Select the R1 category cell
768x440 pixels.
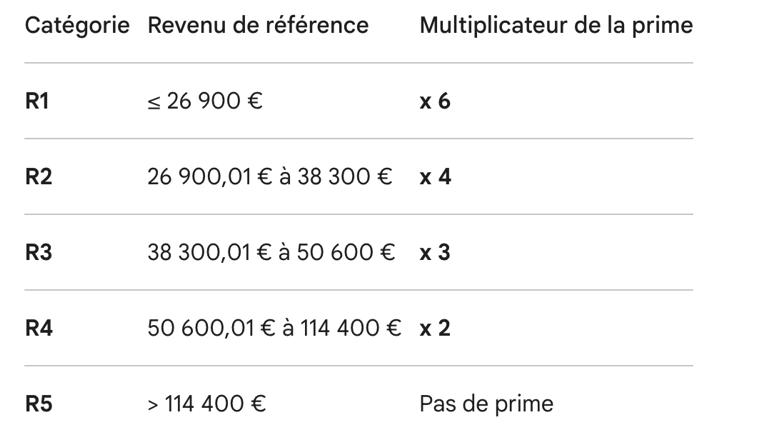pos(36,101)
